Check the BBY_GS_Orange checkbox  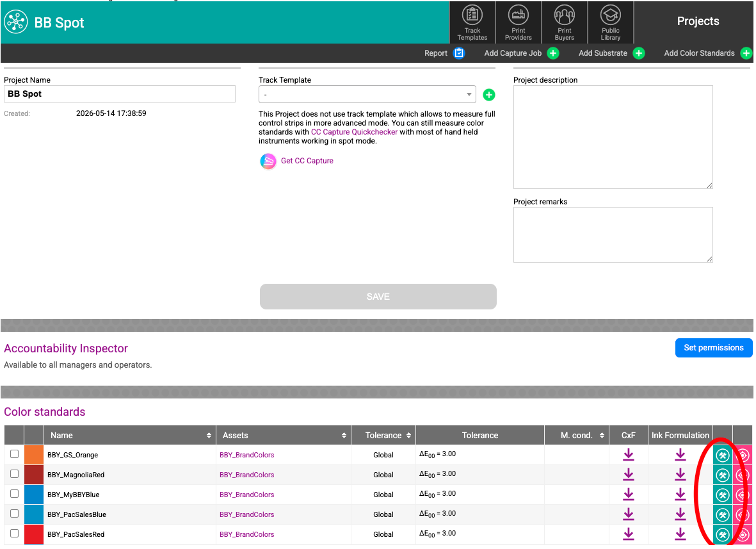click(x=15, y=454)
